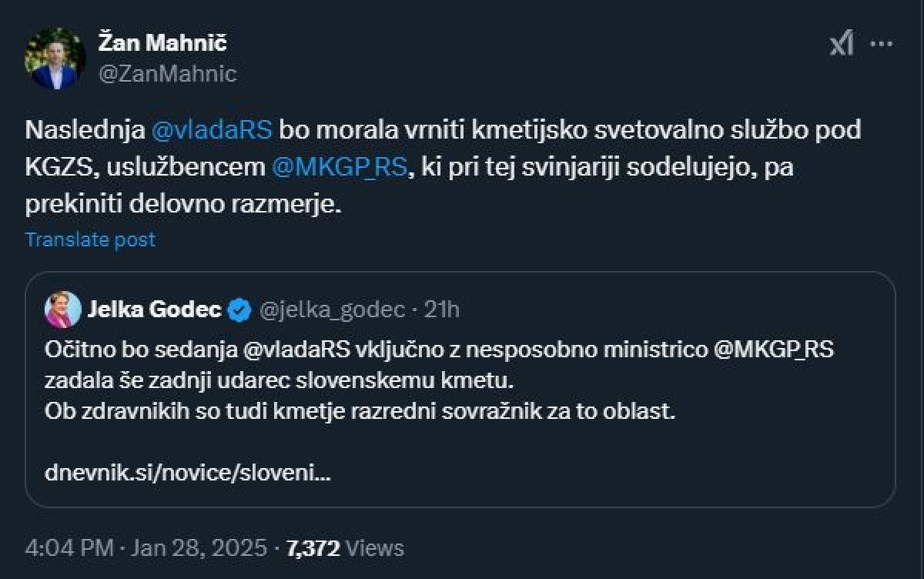Open the Grok icon on the post

[841, 45]
